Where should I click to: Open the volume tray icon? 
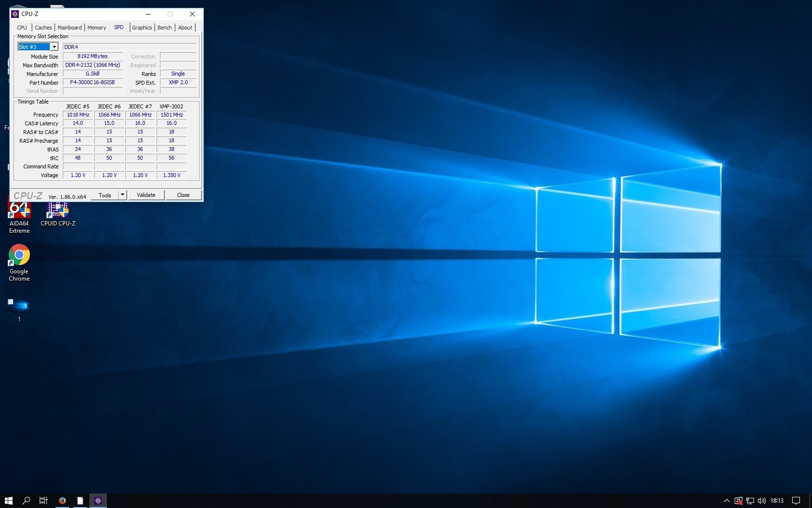(x=762, y=501)
